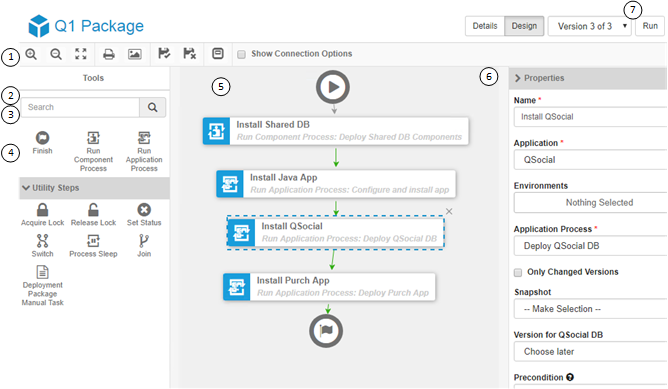Viewport: 668px width, 389px height.
Task: Click the Q1 Package title
Action: (x=99, y=26)
